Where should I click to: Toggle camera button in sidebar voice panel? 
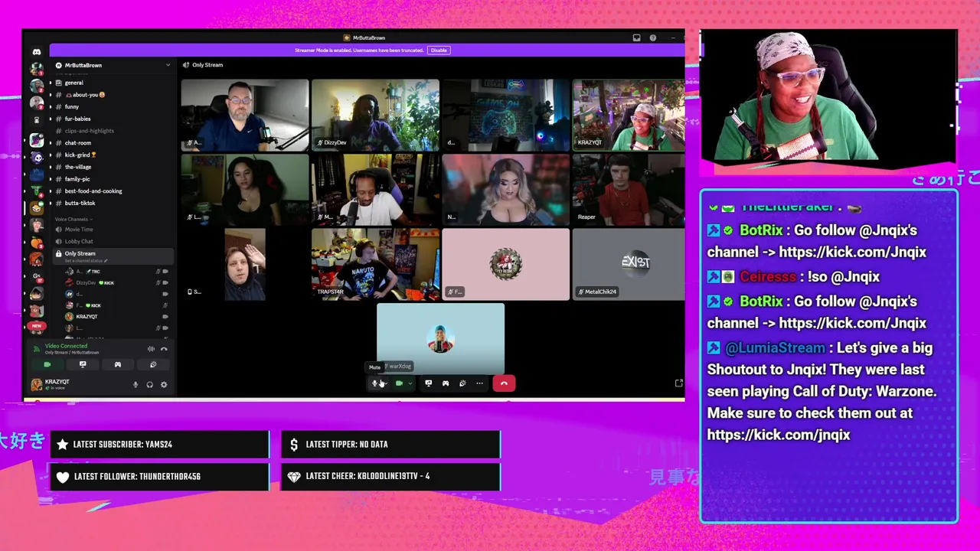click(47, 365)
